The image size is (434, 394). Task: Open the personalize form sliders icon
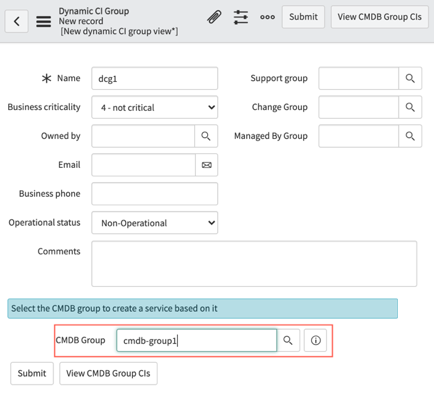pyautogui.click(x=241, y=17)
